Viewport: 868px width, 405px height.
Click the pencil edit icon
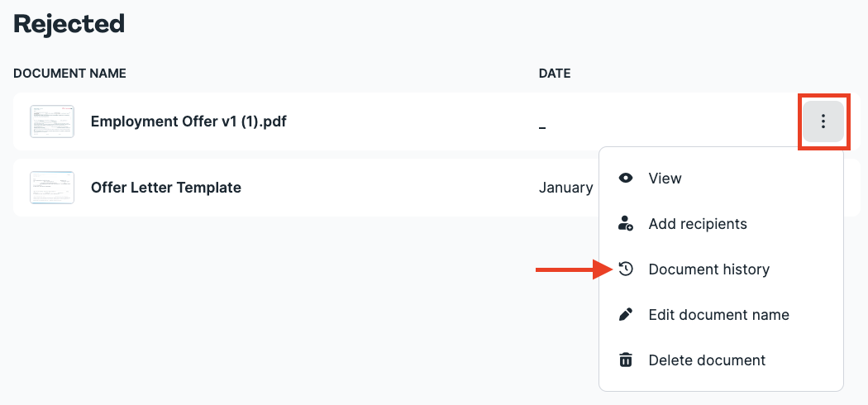pos(626,314)
